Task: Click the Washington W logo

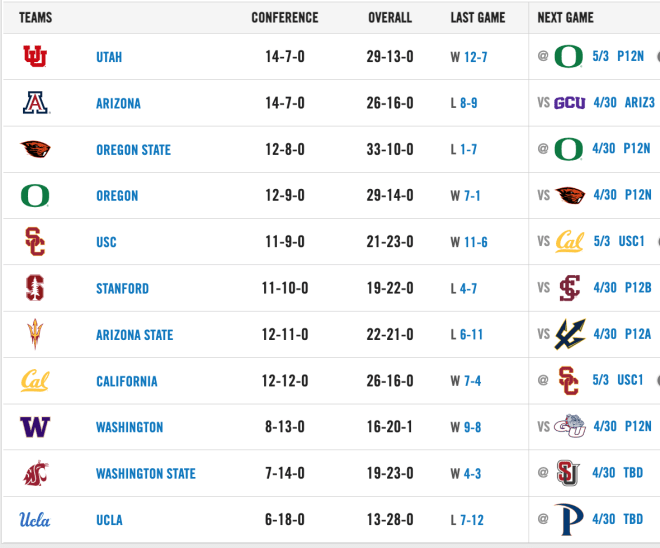Action: click(35, 427)
